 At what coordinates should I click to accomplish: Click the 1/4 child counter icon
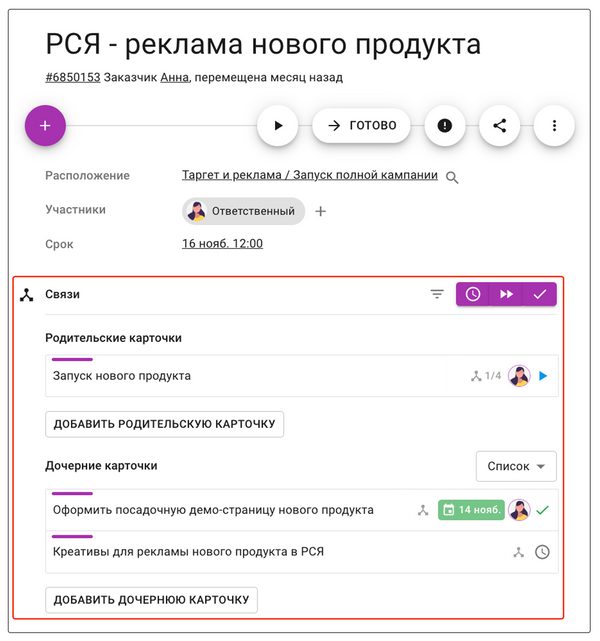pos(486,376)
